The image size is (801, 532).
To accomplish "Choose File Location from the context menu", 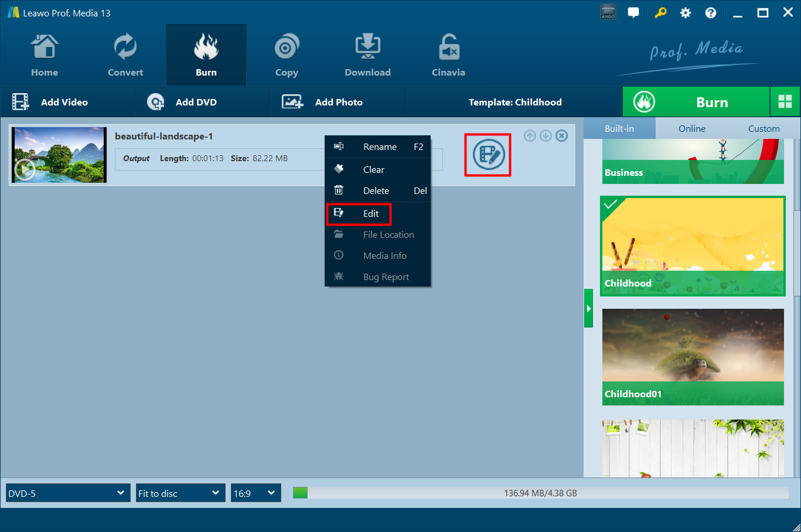I will click(x=378, y=234).
